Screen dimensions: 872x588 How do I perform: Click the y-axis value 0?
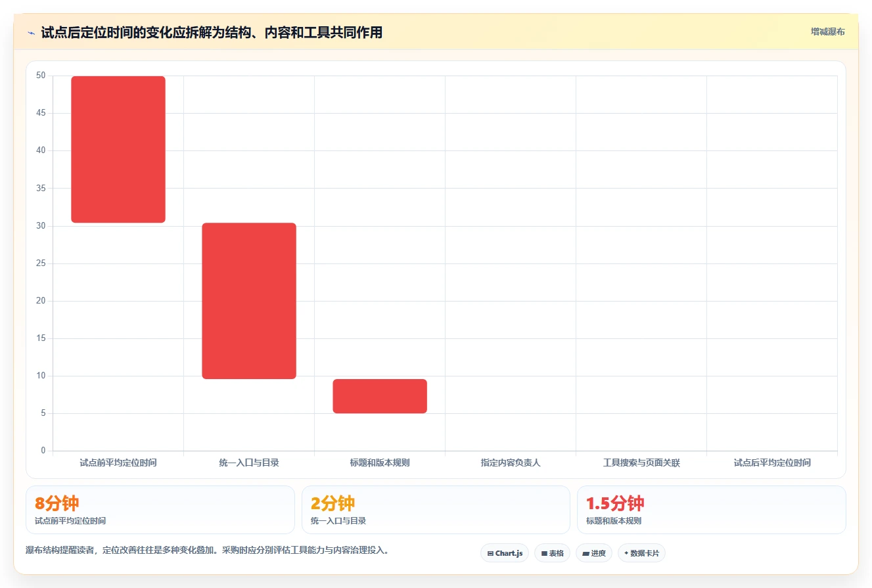click(x=43, y=451)
